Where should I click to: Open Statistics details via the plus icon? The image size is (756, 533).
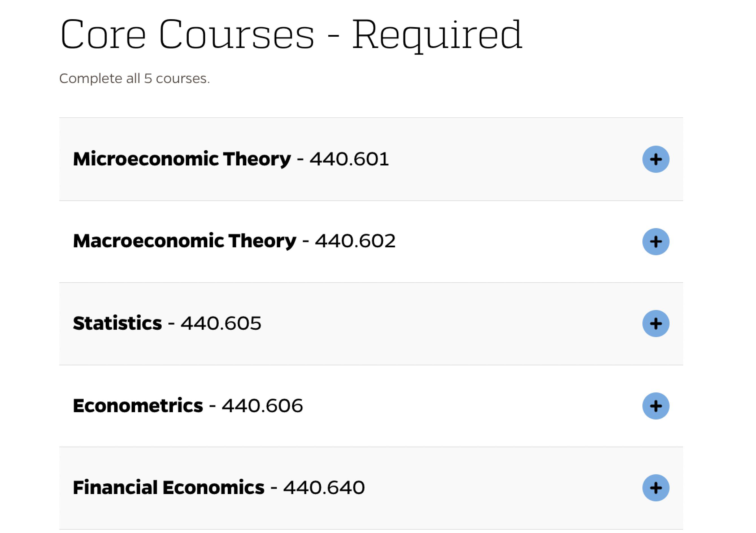pos(656,324)
